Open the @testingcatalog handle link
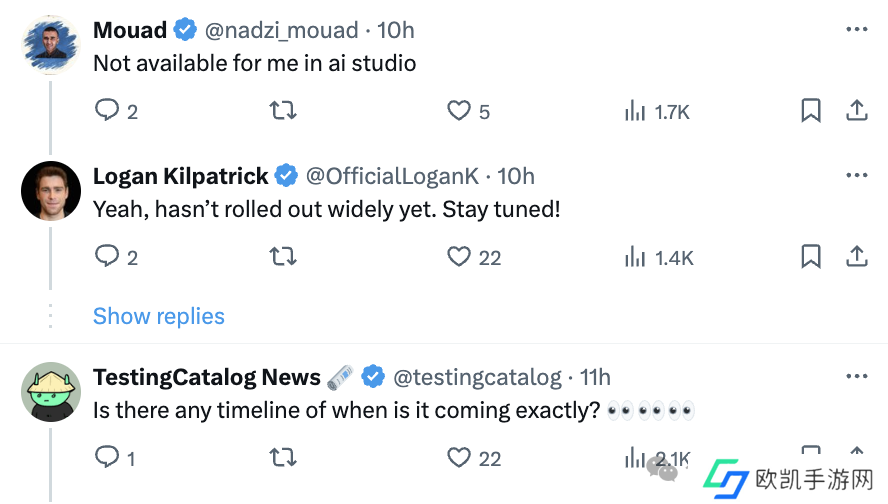Screen dimensions: 888x504 [477, 377]
